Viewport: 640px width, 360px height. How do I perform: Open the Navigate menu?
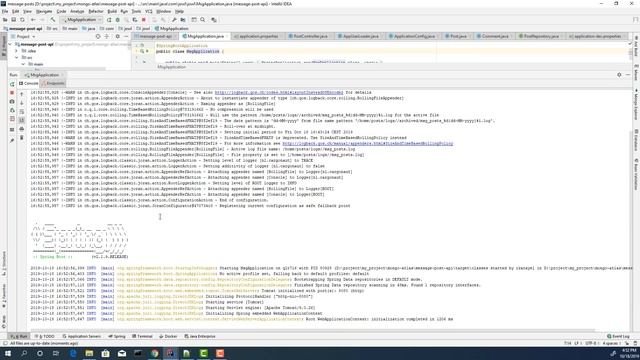(x=44, y=11)
